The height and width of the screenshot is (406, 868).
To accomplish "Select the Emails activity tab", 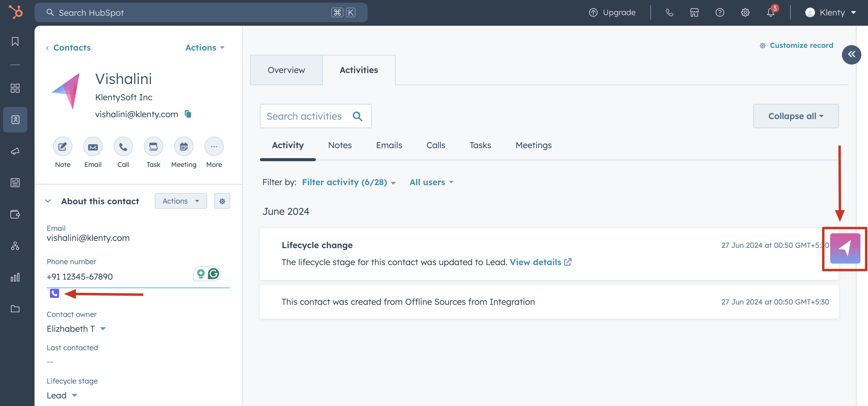I will coord(389,145).
